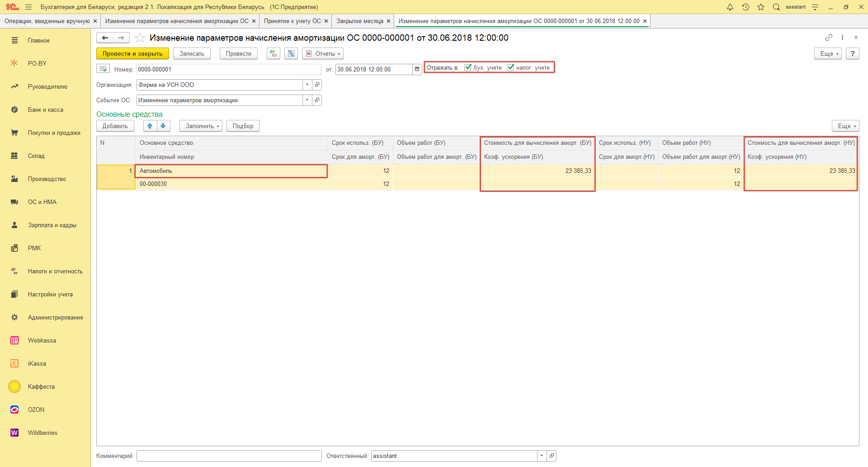Image resolution: width=868 pixels, height=467 pixels.
Task: Open the Заполнить dropdown menu
Action: (x=201, y=126)
